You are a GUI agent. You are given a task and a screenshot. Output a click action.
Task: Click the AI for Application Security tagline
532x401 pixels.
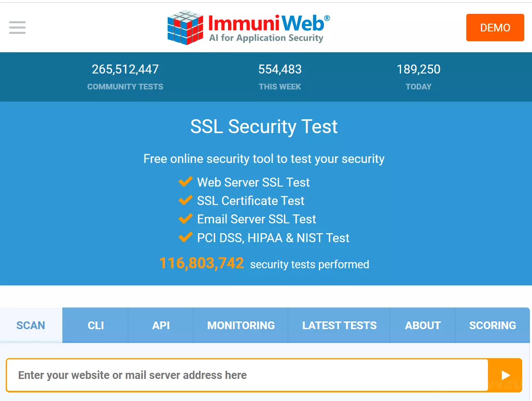[x=266, y=38]
